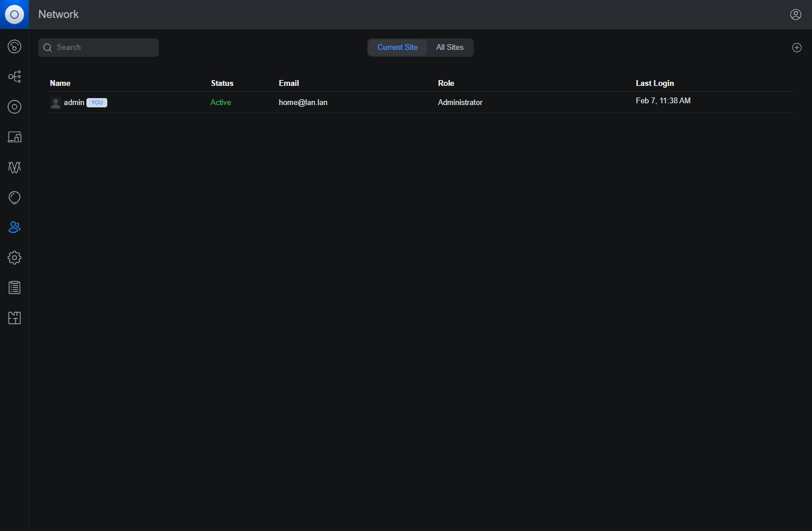Open the Client Devices sidebar icon
This screenshot has width=812, height=531.
(14, 137)
